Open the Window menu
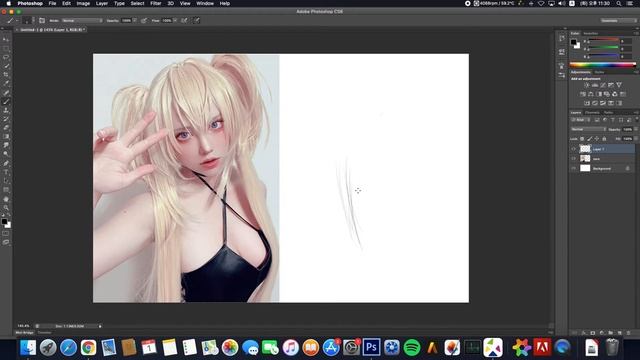Screen dimensions: 640x360 click(x=205, y=3)
